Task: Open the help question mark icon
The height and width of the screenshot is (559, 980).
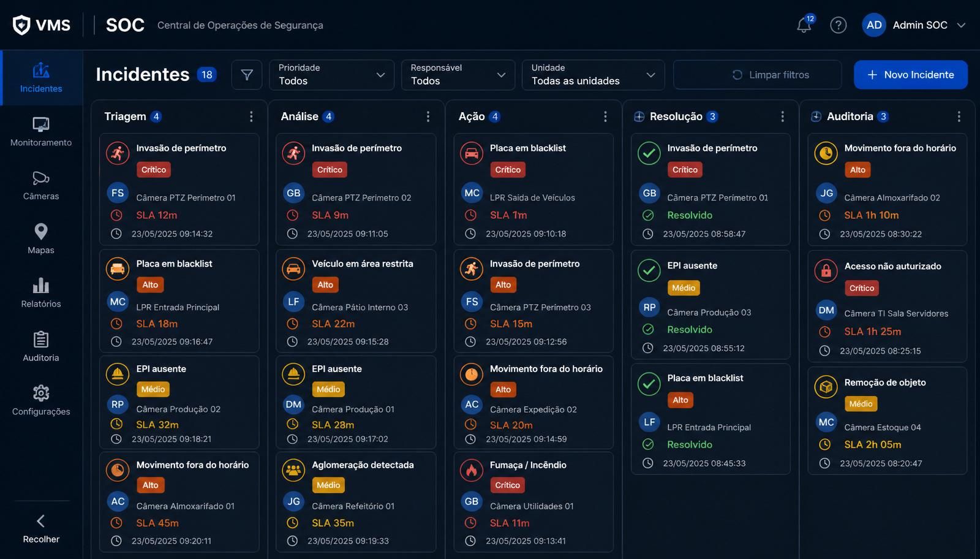Action: pyautogui.click(x=838, y=25)
